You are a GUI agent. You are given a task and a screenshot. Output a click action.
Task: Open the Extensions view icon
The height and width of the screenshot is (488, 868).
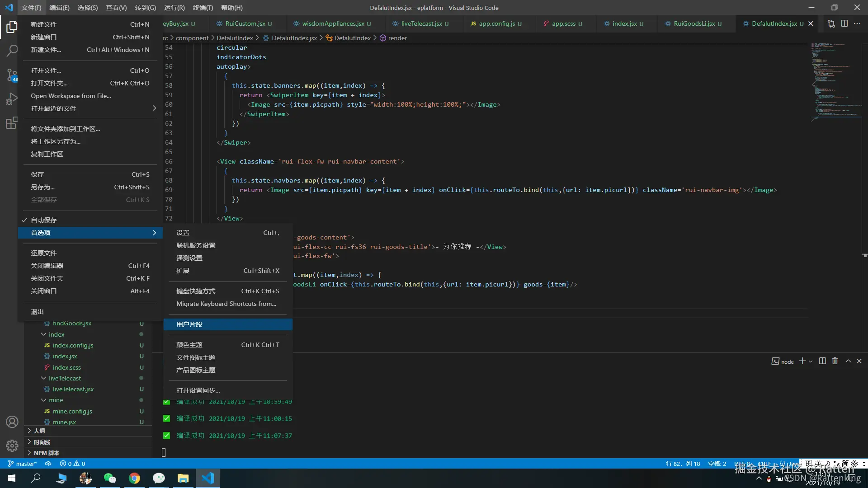[x=12, y=123]
